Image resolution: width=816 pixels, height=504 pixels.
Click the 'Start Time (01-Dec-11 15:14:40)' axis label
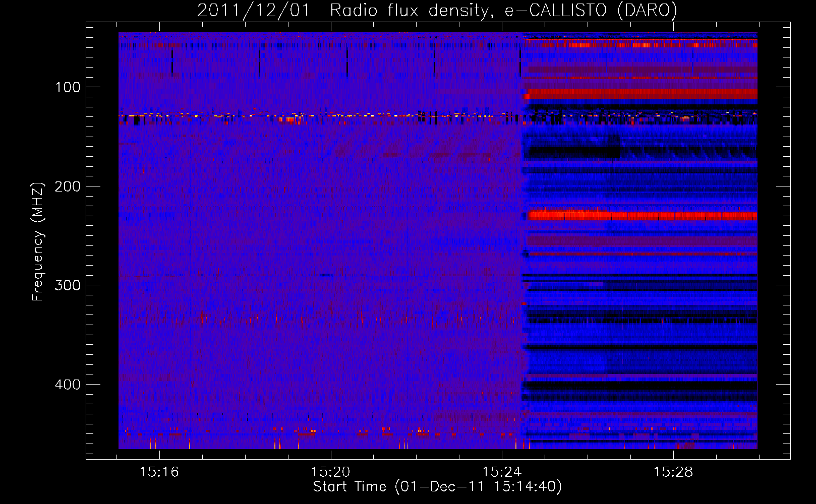pos(437,487)
